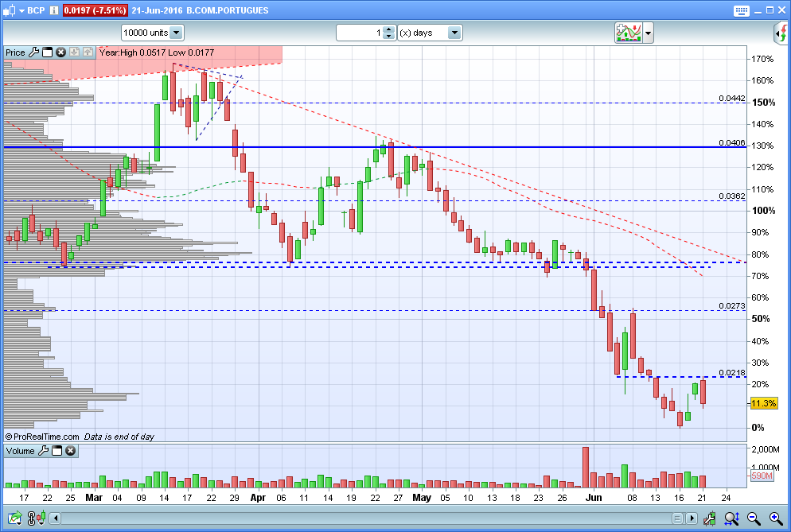Click the 590M volume value label

(x=762, y=476)
